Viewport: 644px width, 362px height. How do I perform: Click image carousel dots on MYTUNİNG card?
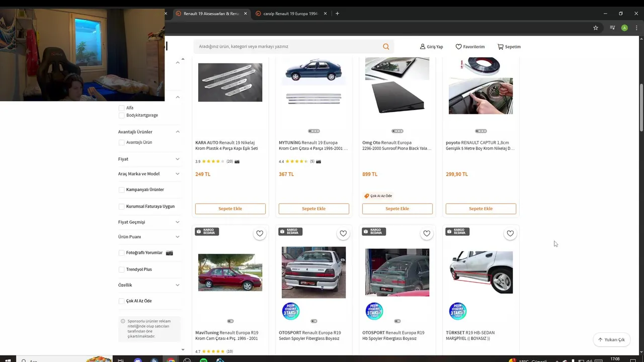coord(314,131)
